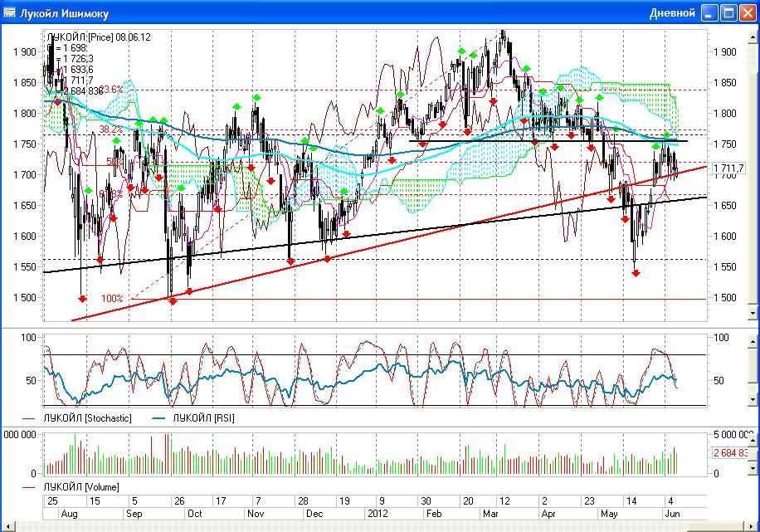Select the ЛУКОЙЛ [Stochastic] legend label

point(88,418)
